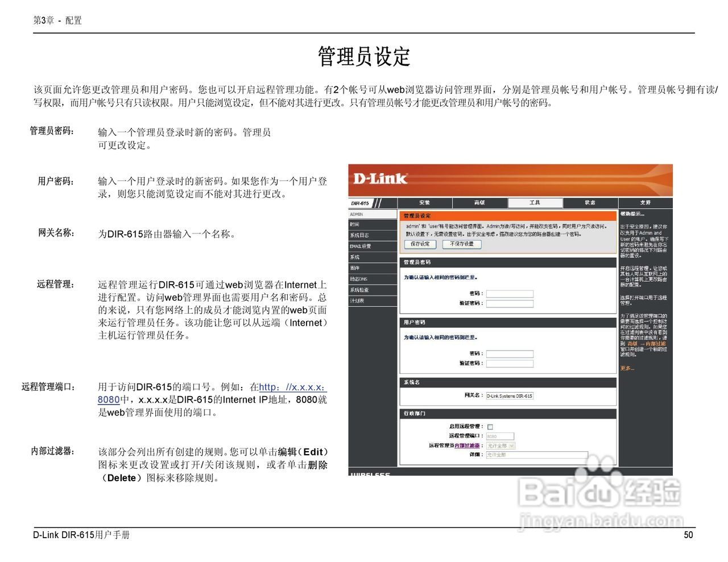Click the 远程管理端口 field showing 8080
The image size is (728, 562).
[x=500, y=436]
